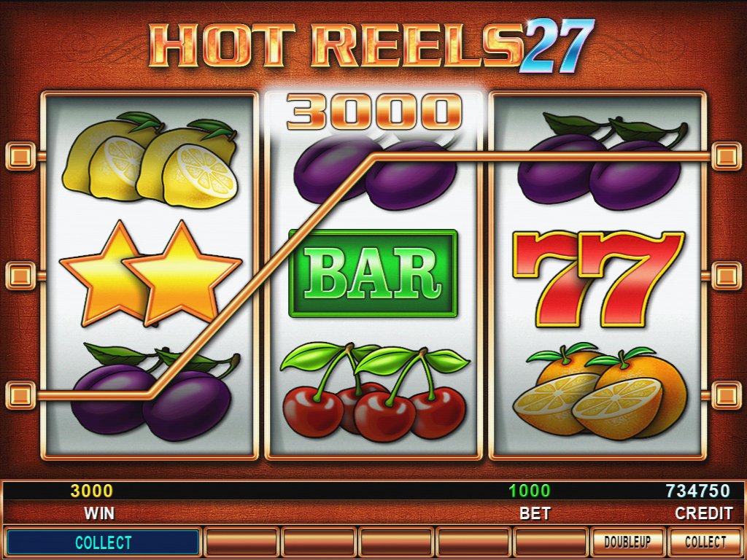Toggle the bottom-right payline marker
The image size is (747, 560).
[x=726, y=394]
